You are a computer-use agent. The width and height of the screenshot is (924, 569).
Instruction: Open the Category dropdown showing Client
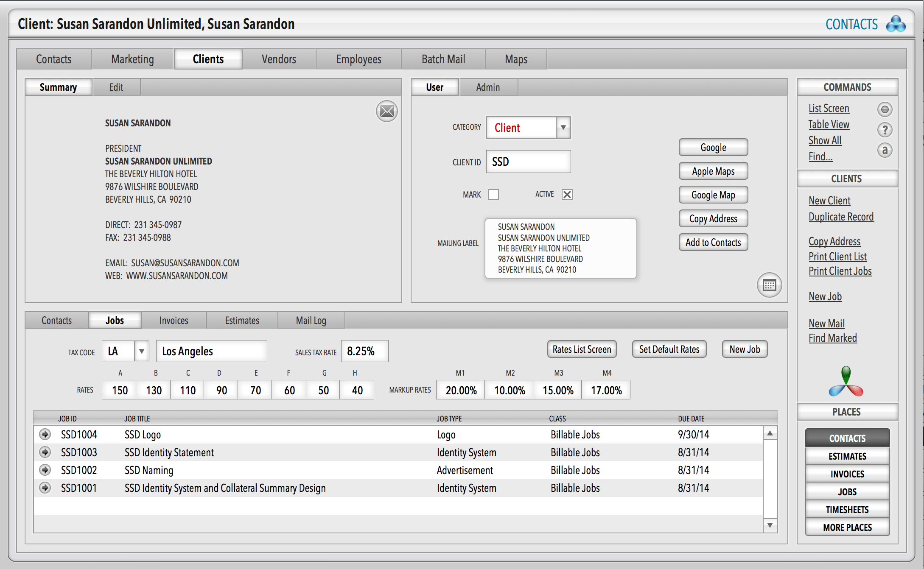(x=563, y=127)
